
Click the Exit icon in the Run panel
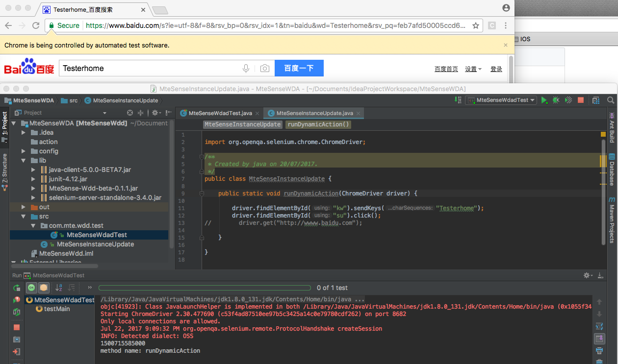17,352
